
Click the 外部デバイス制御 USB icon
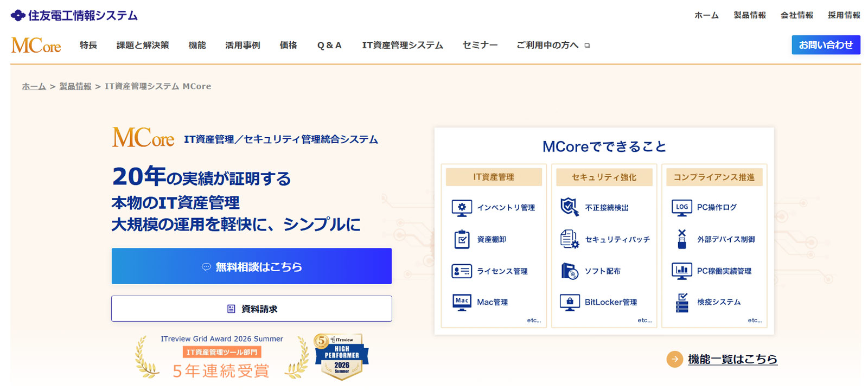[682, 239]
